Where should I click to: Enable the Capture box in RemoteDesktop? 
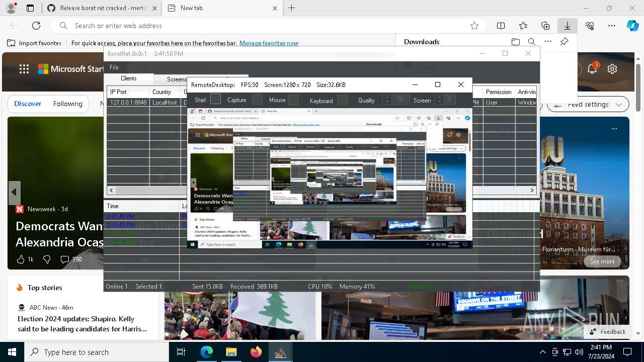(x=257, y=100)
